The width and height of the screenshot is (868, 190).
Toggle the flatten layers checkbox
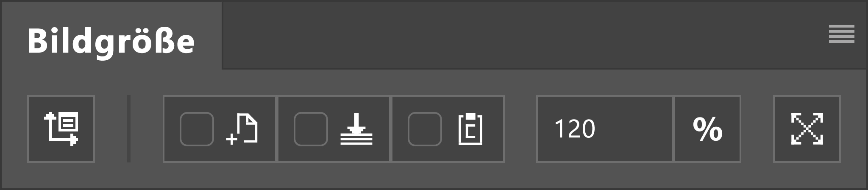coord(311,129)
